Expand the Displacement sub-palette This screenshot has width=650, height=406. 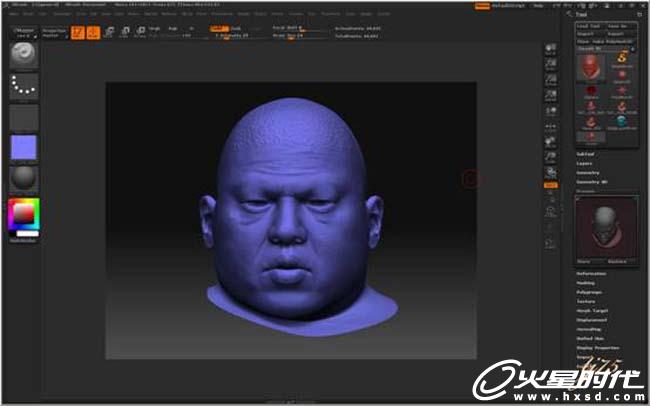592,320
